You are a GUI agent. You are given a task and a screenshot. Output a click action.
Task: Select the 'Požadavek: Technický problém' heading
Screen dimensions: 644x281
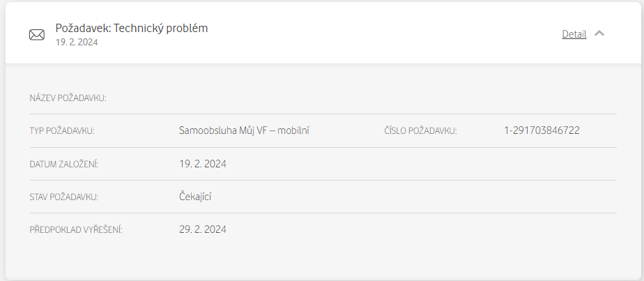tap(132, 28)
